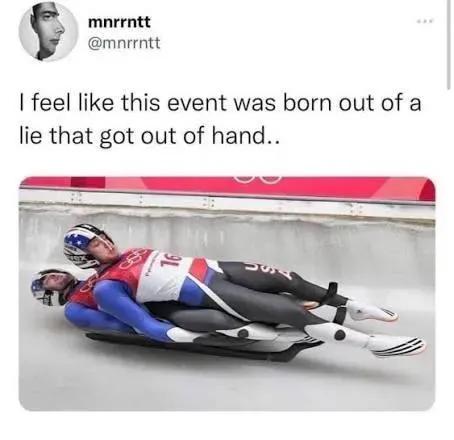This screenshot has width=454, height=440.
Task: Click the bold mnrrntt display name
Action: (x=120, y=22)
